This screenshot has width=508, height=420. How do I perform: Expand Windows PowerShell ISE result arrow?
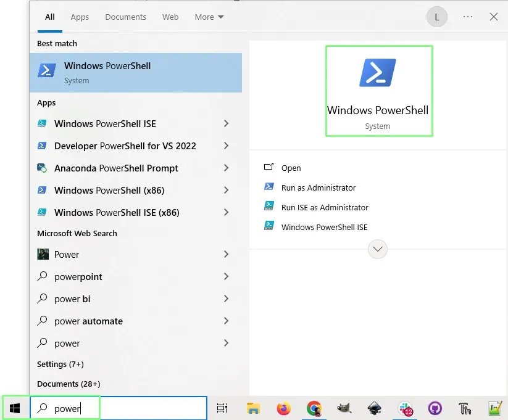(226, 124)
